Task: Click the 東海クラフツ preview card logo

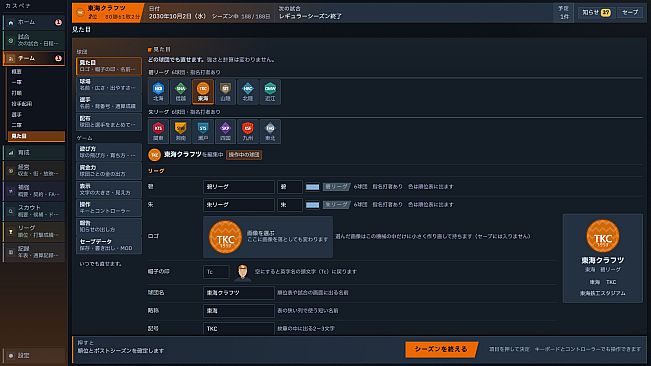Action: (x=603, y=236)
